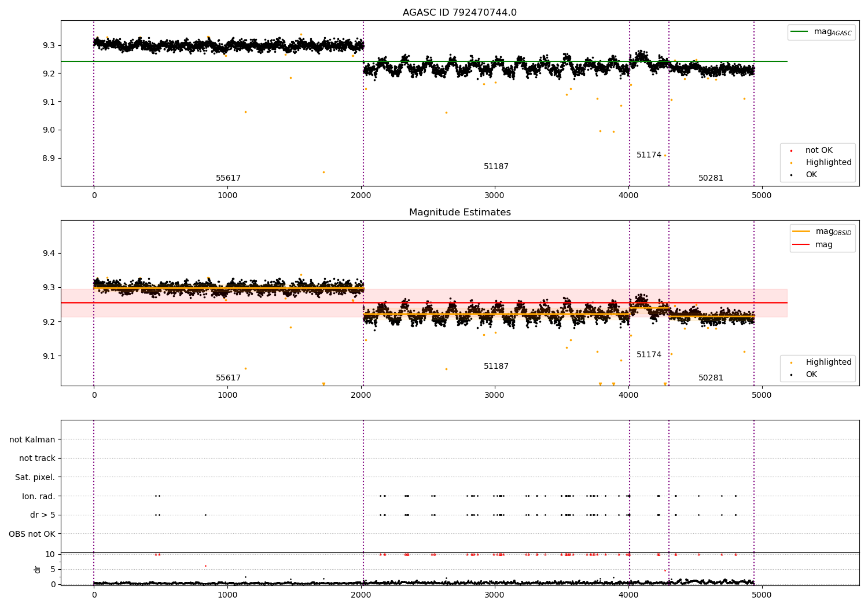Click the rotated 'dr' y-axis label
The width and height of the screenshot is (868, 608).
tap(38, 569)
